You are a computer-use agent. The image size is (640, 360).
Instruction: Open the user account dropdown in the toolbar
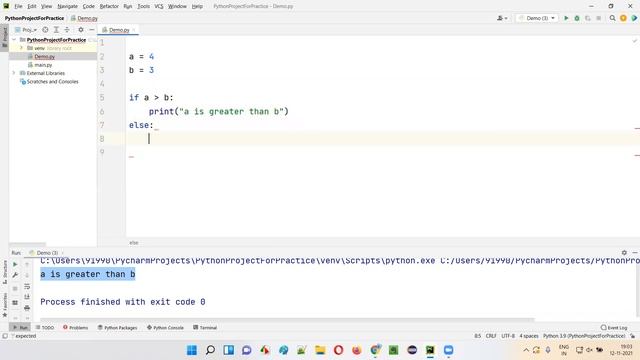502,18
